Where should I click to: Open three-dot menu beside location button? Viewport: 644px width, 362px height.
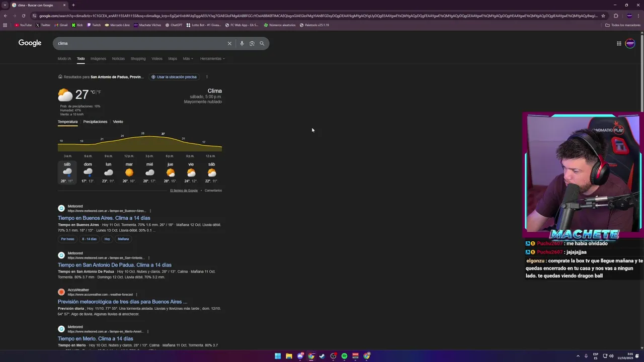(207, 77)
